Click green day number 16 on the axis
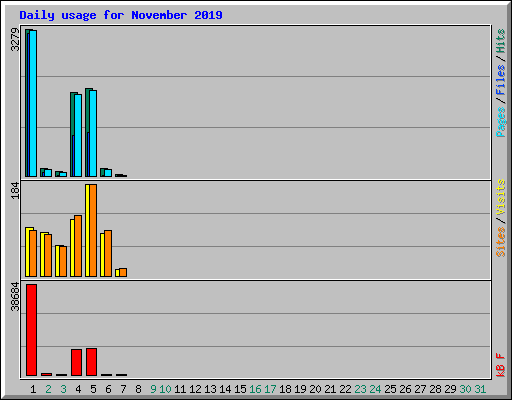 point(255,389)
